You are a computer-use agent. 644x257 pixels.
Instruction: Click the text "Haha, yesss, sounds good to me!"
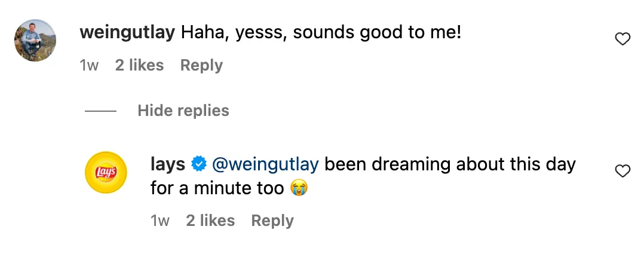pyautogui.click(x=321, y=32)
